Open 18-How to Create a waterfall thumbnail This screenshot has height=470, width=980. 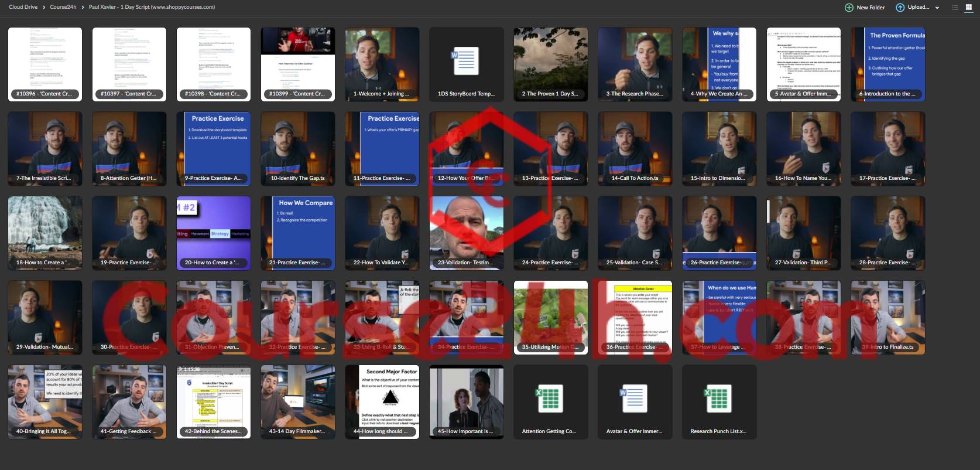tap(44, 233)
